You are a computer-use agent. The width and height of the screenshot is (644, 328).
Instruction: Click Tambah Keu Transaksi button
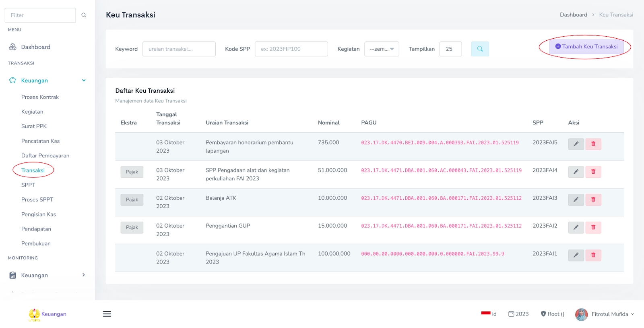click(x=586, y=47)
